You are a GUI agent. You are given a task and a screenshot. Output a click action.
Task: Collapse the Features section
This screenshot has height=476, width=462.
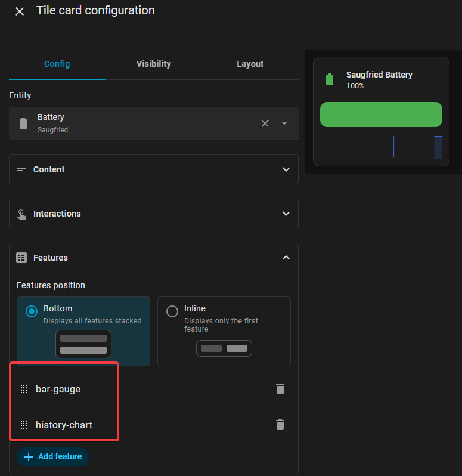(286, 258)
